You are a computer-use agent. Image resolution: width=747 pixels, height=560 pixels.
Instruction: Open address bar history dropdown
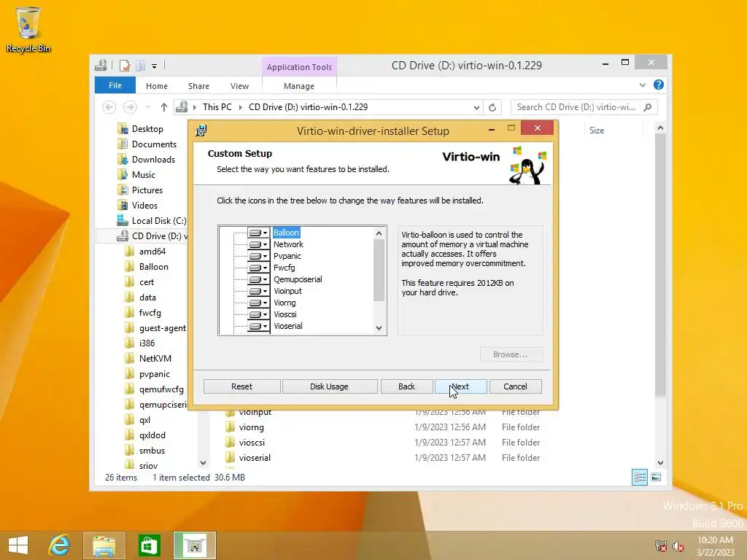click(x=476, y=108)
